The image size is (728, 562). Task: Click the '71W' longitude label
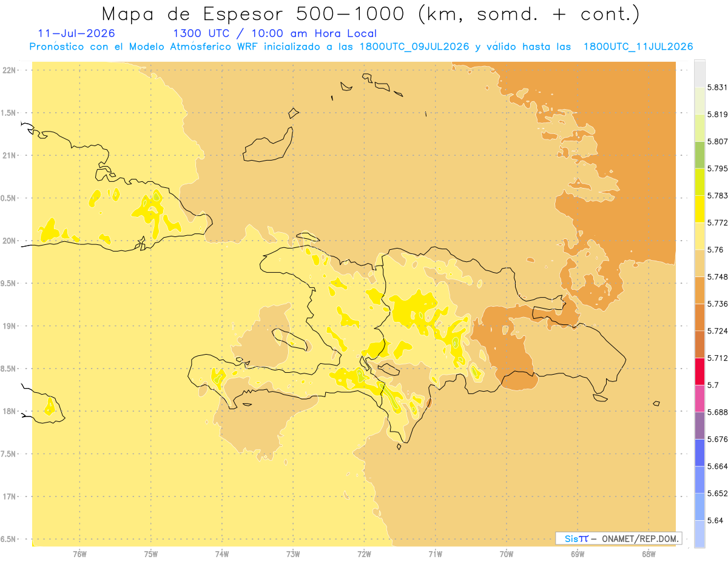435,554
